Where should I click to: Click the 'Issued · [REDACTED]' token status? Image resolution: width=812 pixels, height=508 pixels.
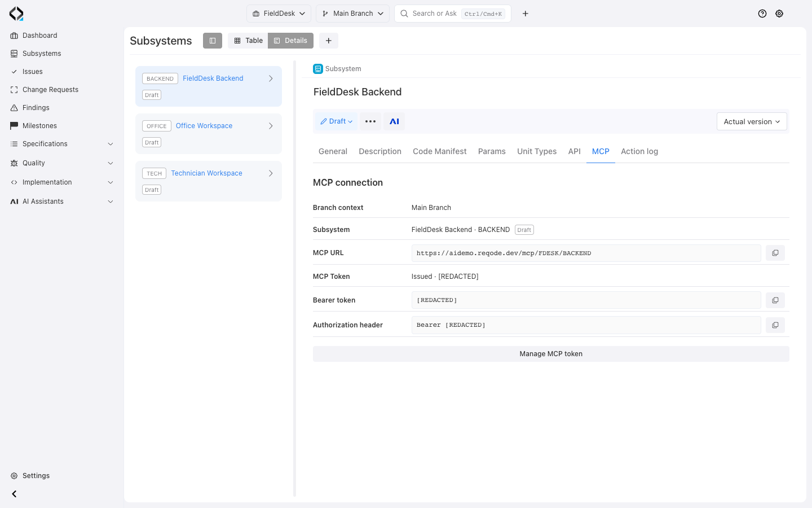coord(445,277)
